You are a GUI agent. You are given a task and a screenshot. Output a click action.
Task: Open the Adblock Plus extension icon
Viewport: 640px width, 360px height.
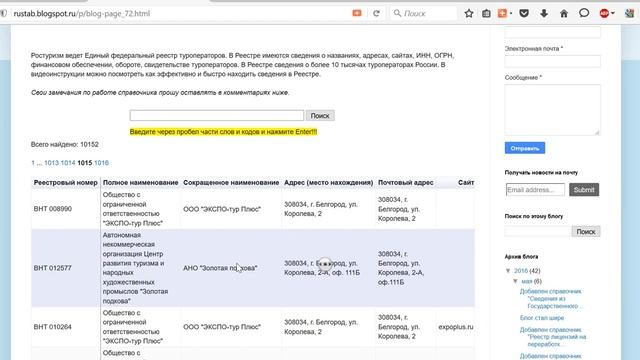tap(604, 13)
